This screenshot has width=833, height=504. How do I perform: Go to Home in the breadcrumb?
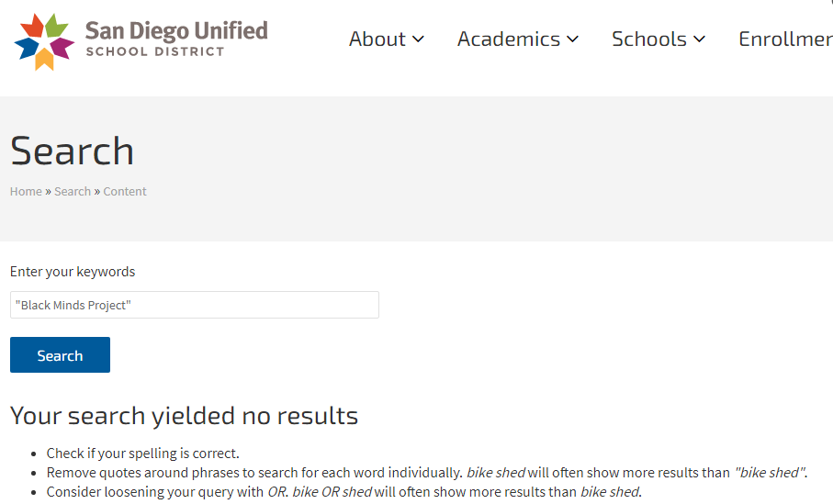(x=26, y=192)
